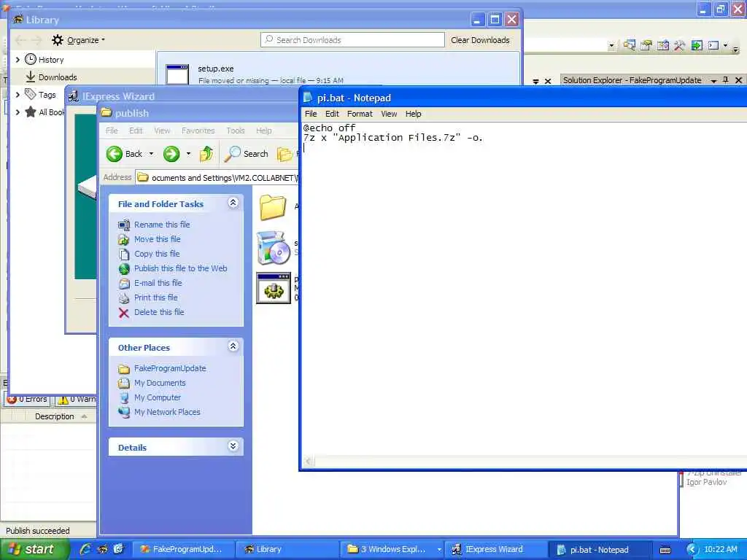Expand the Details panel
Viewport: 747px width, 560px height.
233,446
